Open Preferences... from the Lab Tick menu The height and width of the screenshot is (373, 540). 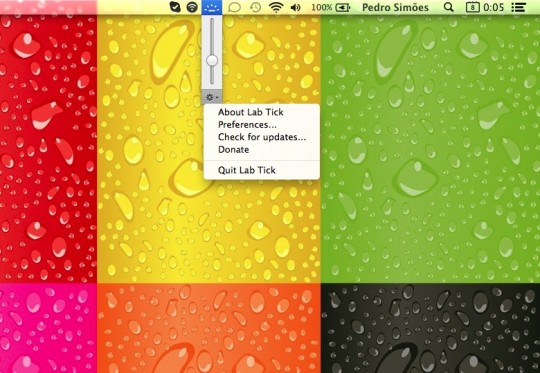coord(262,124)
